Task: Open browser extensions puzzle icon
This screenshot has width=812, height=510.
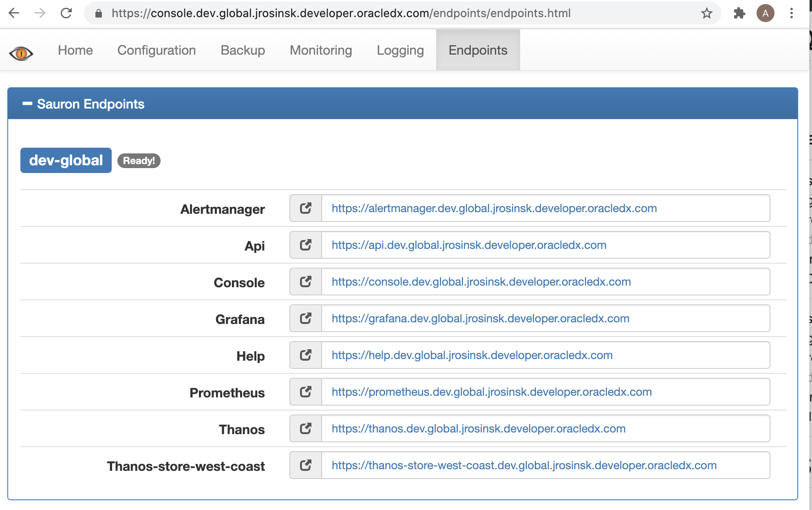Action: tap(739, 13)
